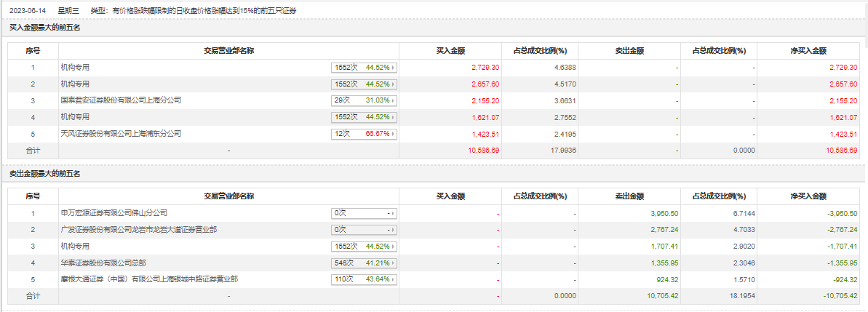
Task: Open 华泰证券股份有限公司总部 broker link
Action: [103, 263]
